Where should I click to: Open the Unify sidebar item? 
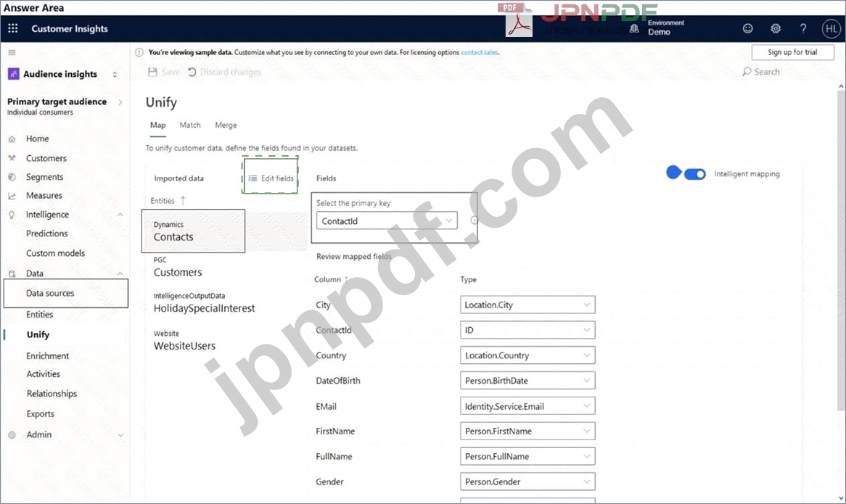(x=38, y=334)
